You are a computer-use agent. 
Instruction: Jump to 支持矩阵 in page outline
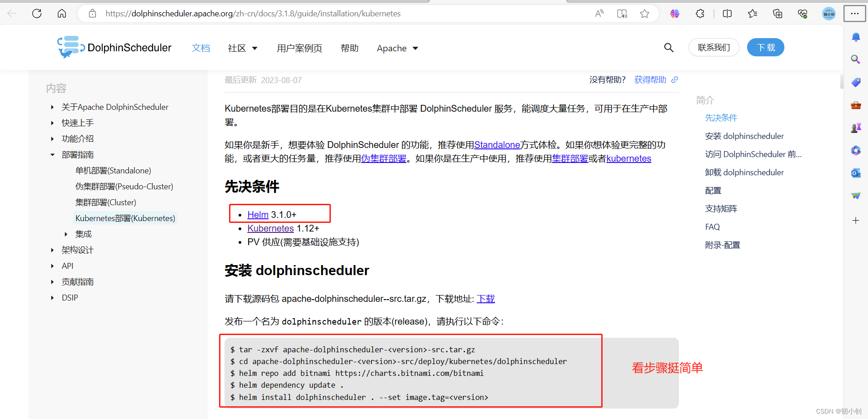click(721, 209)
